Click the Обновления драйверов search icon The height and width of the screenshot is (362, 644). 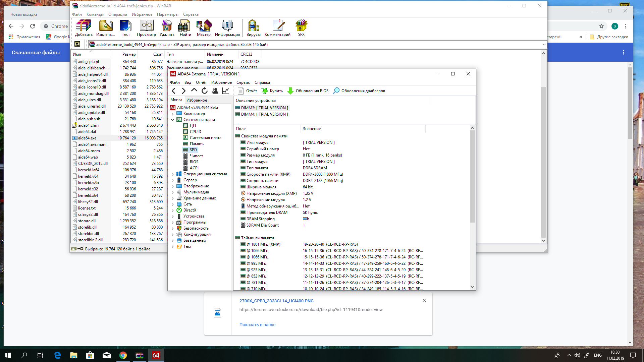[x=336, y=91]
